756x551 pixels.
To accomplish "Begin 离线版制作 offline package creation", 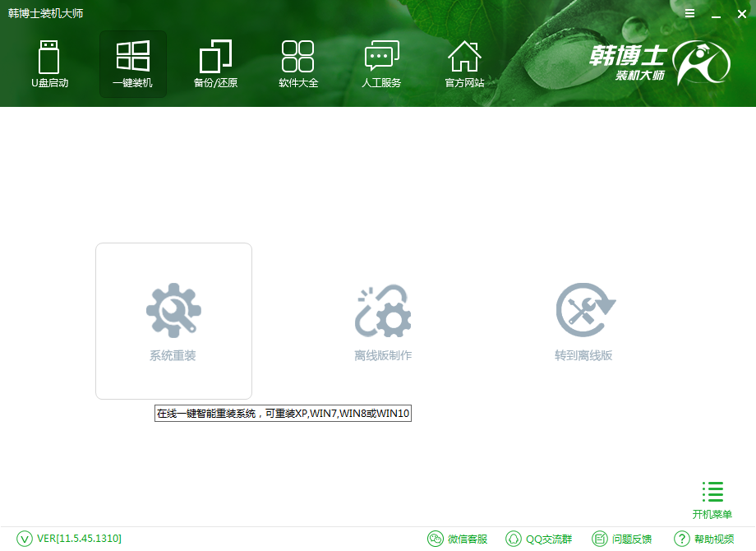I will tap(383, 321).
